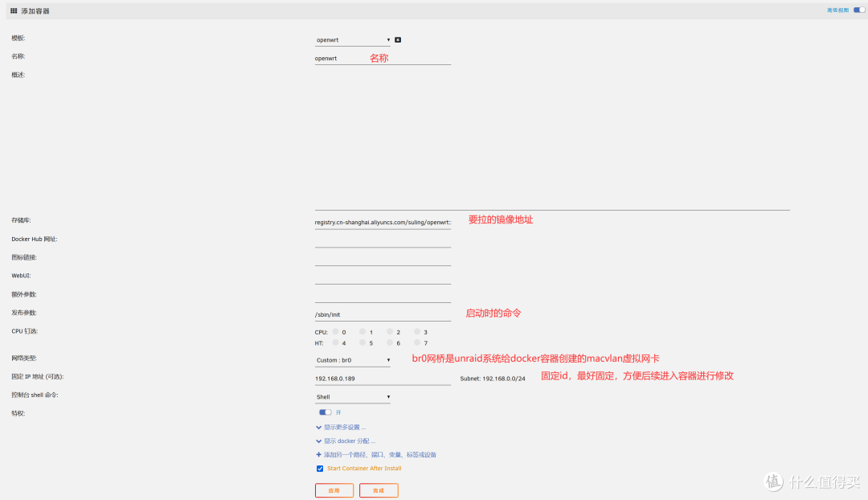Open the Custom : br0 network type dropdown
This screenshot has width=868, height=500.
click(353, 360)
